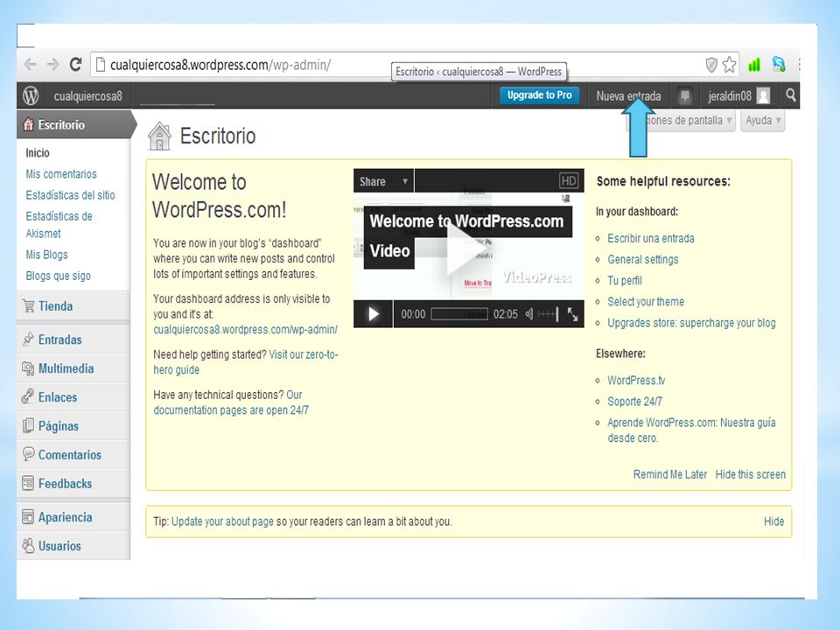The height and width of the screenshot is (630, 840).
Task: Click the search magnifier in admin bar
Action: (791, 95)
